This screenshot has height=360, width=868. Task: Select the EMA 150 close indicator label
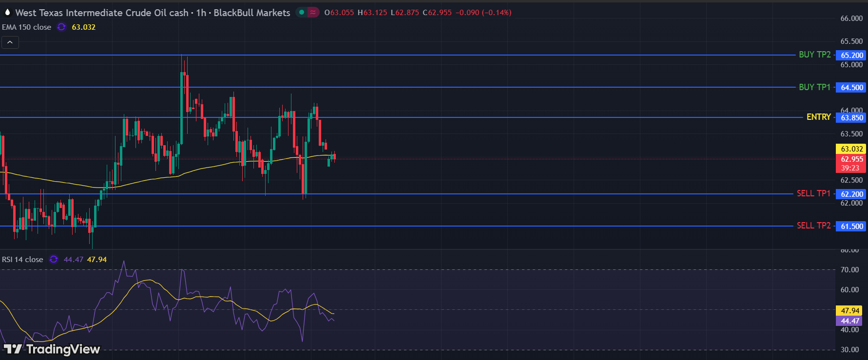tap(26, 27)
